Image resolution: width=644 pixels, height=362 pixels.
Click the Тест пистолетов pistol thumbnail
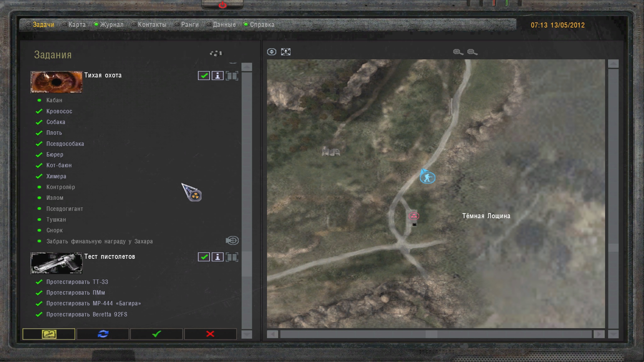pyautogui.click(x=56, y=263)
